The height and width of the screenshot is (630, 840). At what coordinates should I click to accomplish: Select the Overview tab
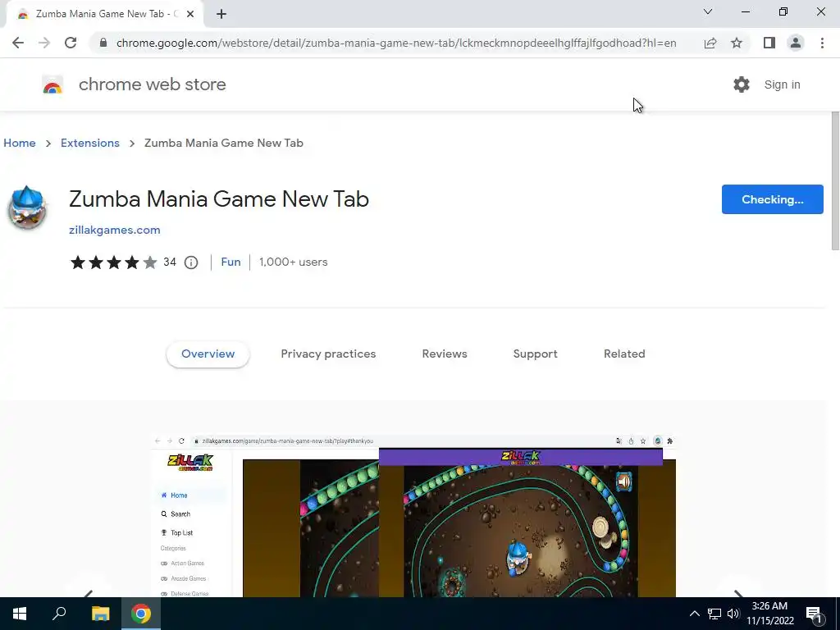tap(208, 354)
